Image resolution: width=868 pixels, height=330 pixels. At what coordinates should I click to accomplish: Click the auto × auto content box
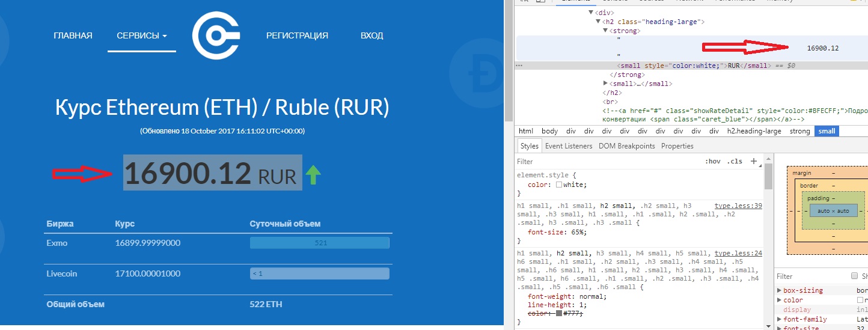pos(834,211)
